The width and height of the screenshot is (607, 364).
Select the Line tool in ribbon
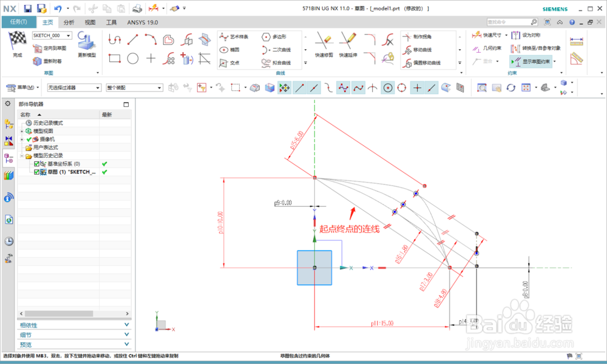click(133, 39)
